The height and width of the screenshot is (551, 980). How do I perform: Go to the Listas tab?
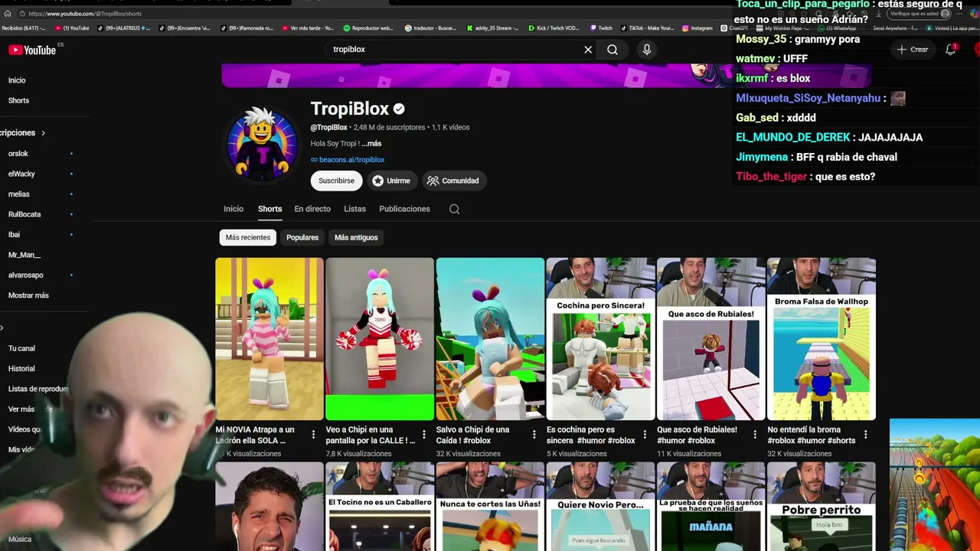click(354, 209)
